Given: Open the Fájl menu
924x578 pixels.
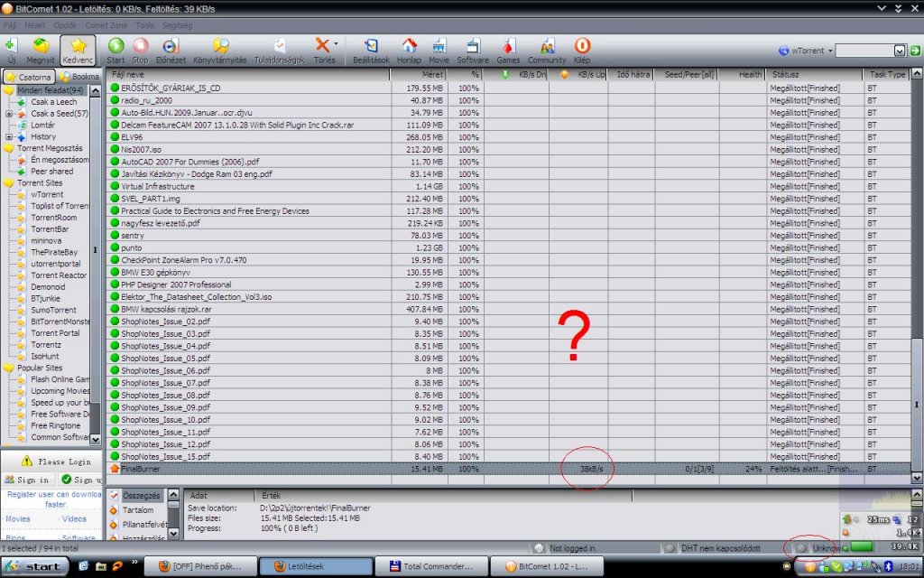Looking at the screenshot, I should click(x=10, y=25).
